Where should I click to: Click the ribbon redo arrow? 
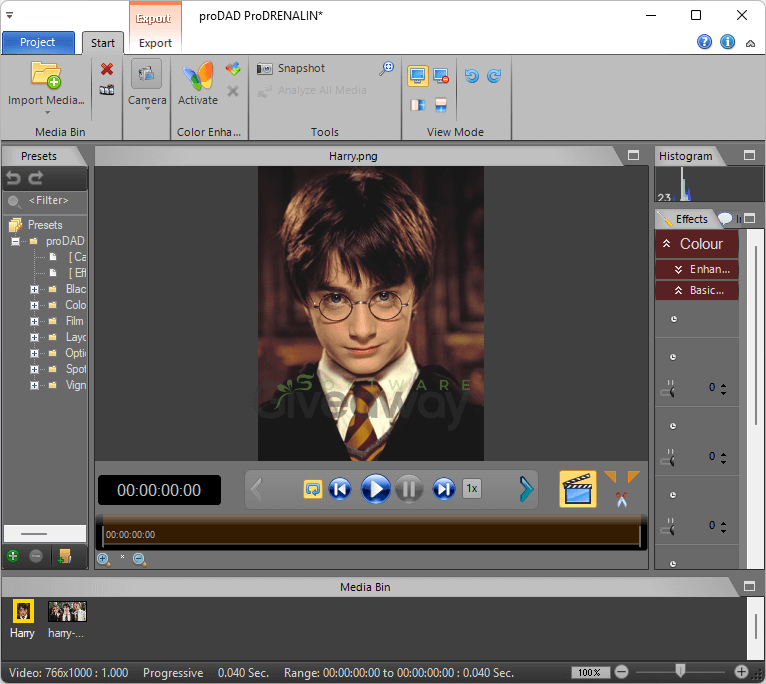(x=494, y=76)
